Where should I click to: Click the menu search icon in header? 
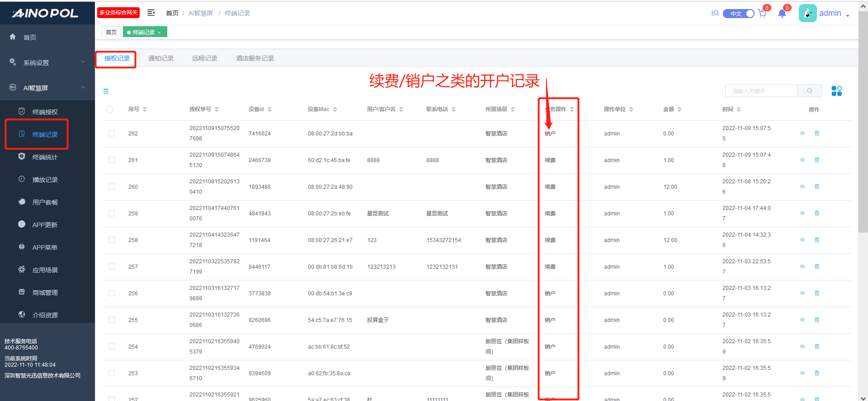click(715, 13)
